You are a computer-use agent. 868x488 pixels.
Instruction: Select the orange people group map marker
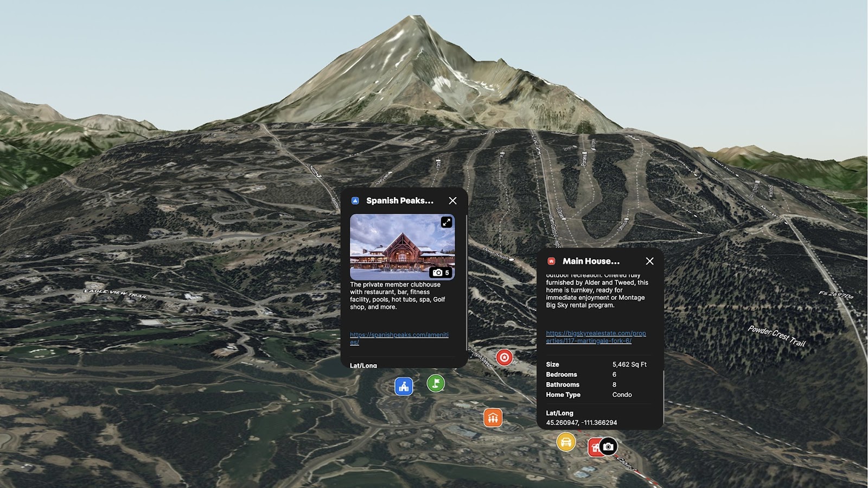point(493,418)
